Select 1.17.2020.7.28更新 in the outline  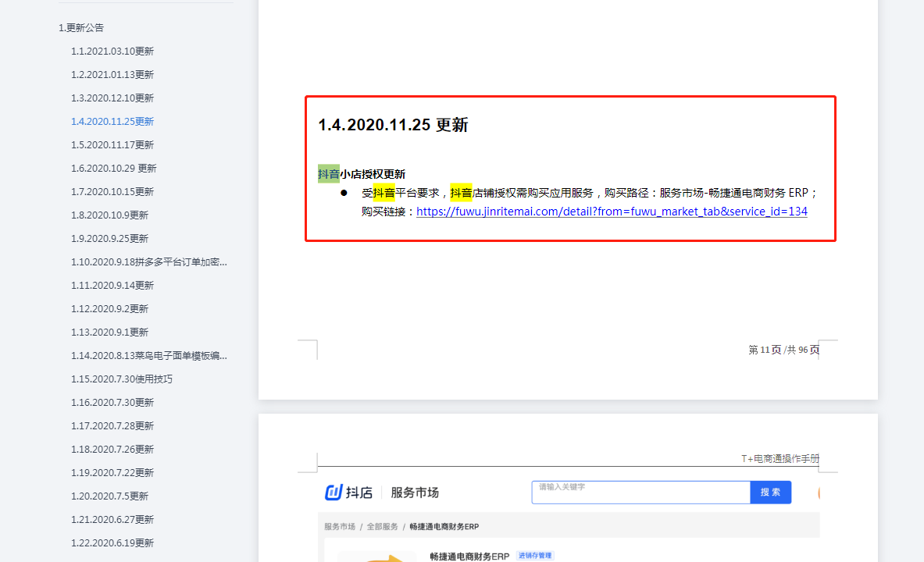112,426
